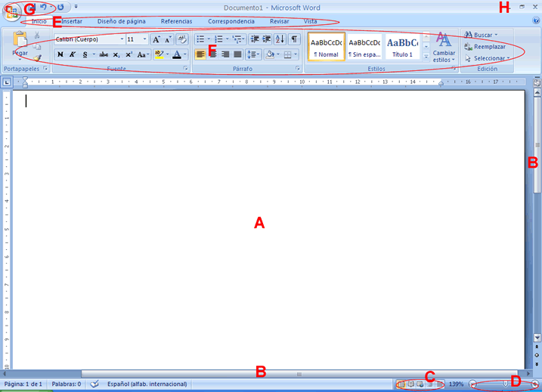Apply subscript formatting

point(116,54)
